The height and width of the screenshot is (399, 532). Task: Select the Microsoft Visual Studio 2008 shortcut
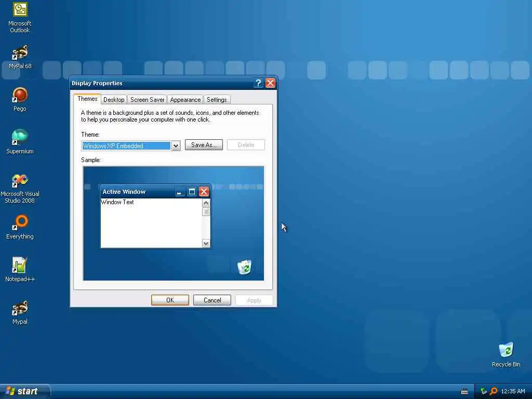(20, 189)
